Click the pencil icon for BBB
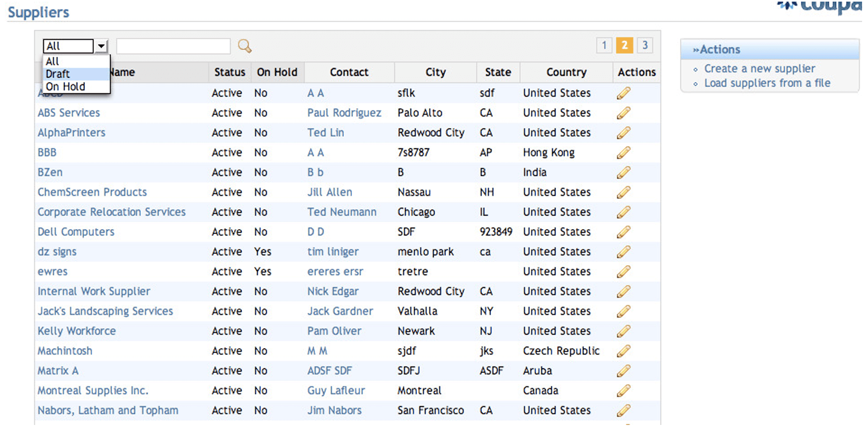Image resolution: width=868 pixels, height=440 pixels. (624, 153)
